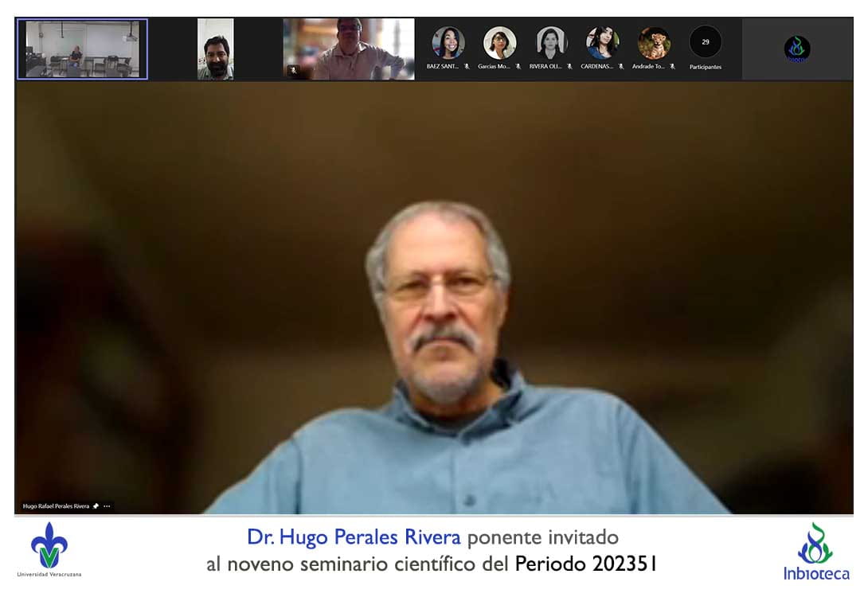Select Andrade To tiger avatar
The image size is (868, 605).
tap(654, 43)
